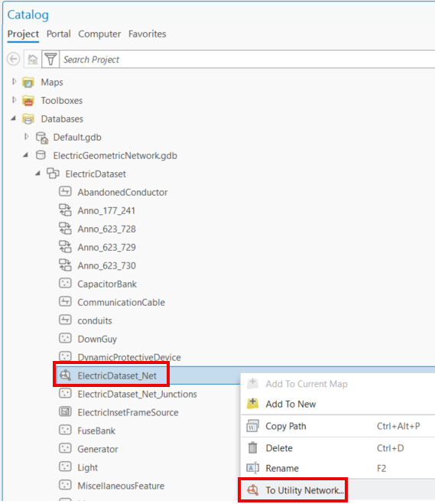Select the ElectricDataset_Net_Junctions label
435x504 pixels.
pos(137,394)
